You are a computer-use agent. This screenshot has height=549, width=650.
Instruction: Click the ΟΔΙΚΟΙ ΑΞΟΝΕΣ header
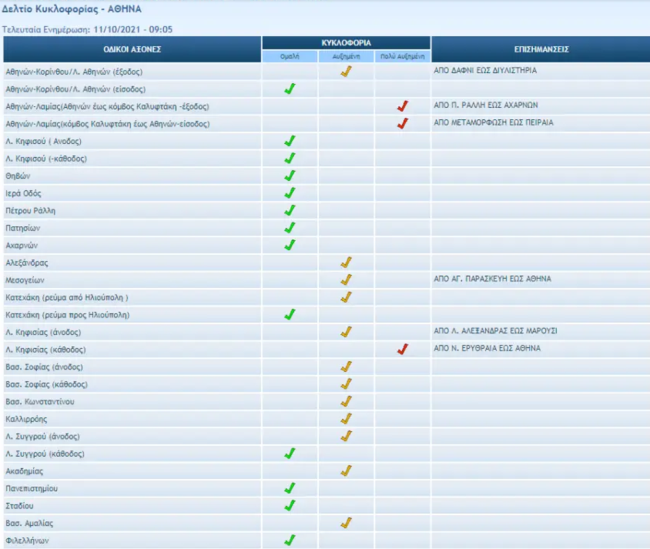[132, 49]
